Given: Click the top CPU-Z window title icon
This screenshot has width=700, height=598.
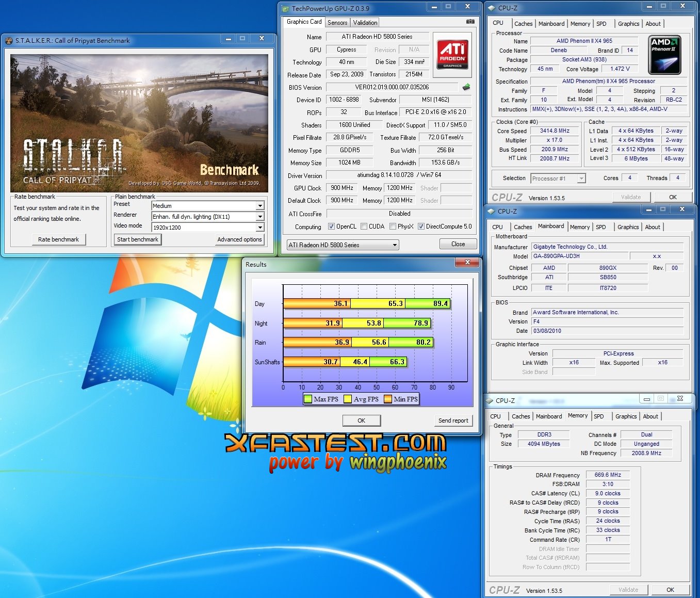Looking at the screenshot, I should click(x=491, y=8).
